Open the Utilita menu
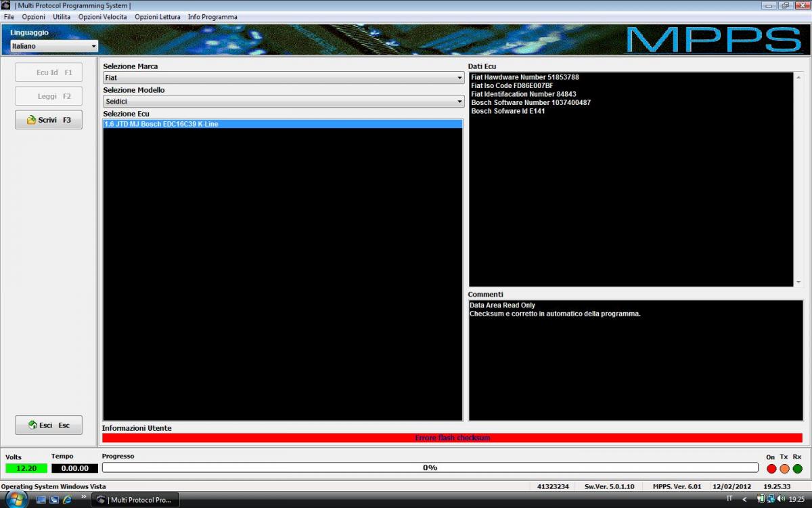812x508 pixels. 62,16
